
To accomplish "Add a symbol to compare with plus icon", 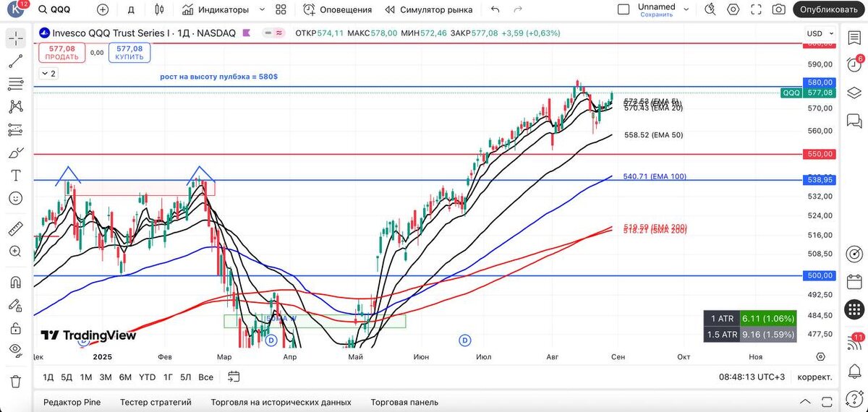I will (103, 10).
